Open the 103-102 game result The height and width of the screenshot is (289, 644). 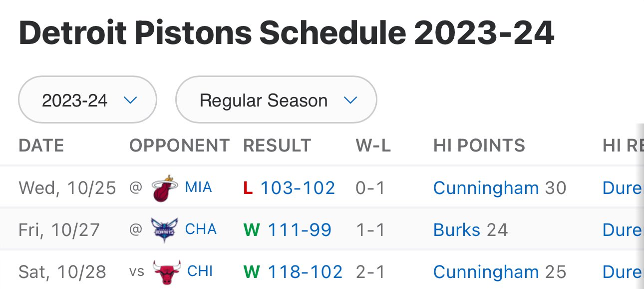298,188
